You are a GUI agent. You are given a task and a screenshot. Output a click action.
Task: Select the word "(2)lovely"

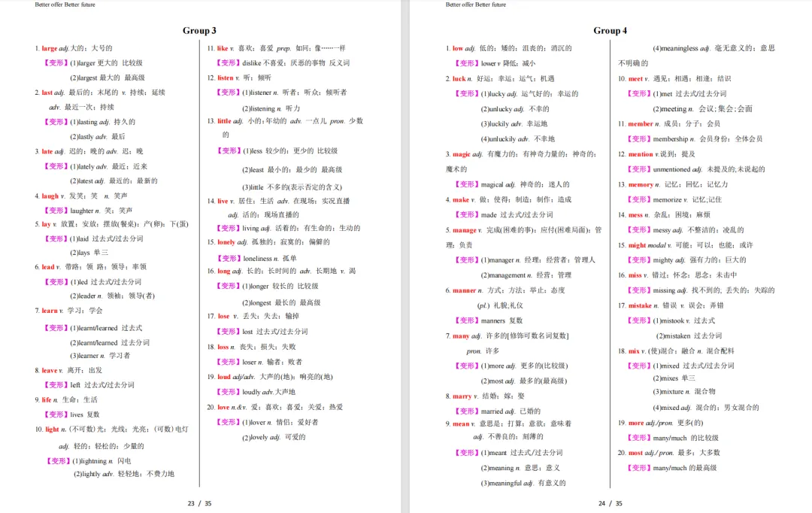coord(256,437)
